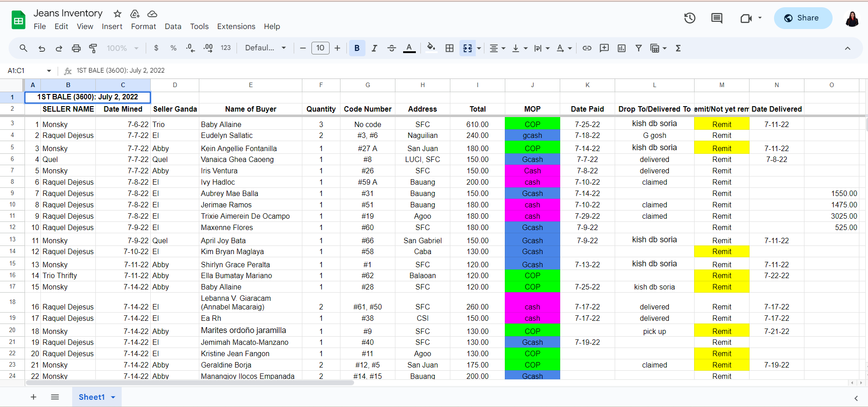Click the font size input field
This screenshot has width=868, height=407.
(321, 48)
